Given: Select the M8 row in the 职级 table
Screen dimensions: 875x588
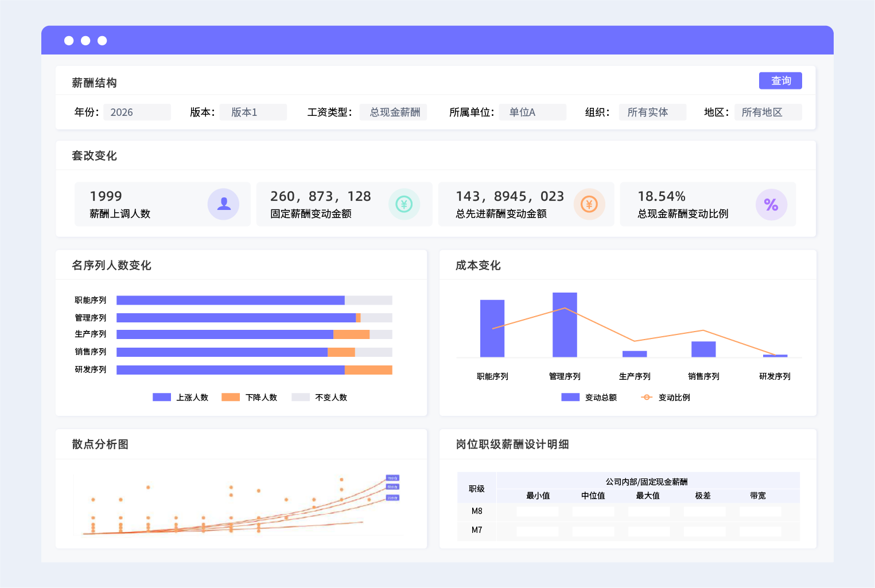Looking at the screenshot, I should [628, 511].
